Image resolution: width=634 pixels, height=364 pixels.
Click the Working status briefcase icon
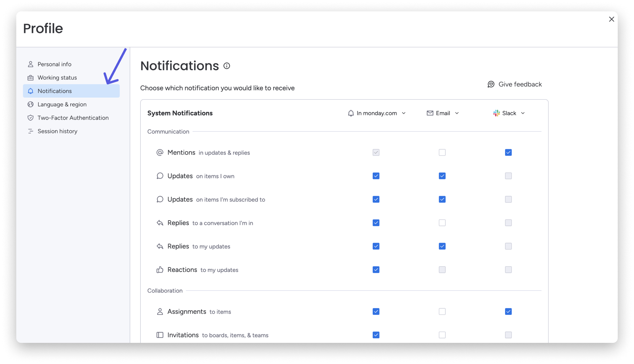[31, 77]
